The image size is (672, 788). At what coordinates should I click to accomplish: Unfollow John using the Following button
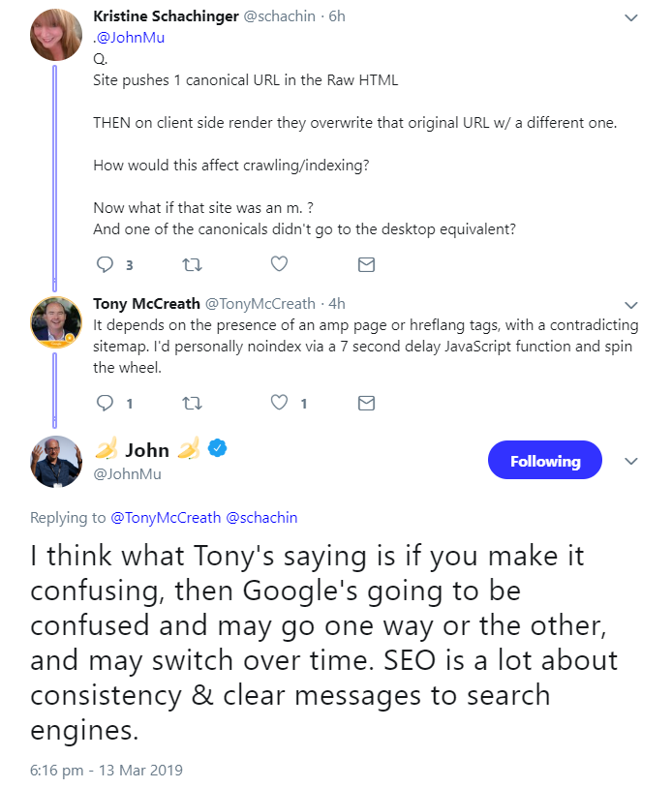pyautogui.click(x=544, y=460)
